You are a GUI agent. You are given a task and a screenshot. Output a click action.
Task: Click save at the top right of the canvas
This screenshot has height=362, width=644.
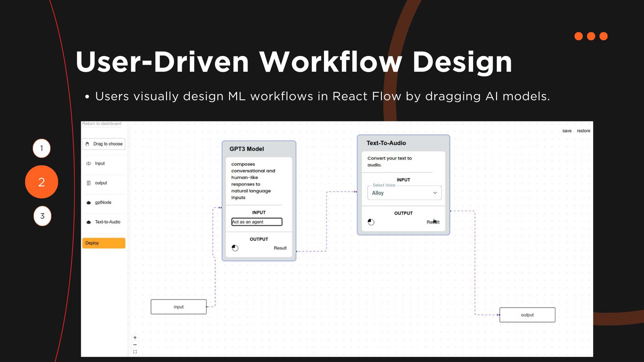click(x=567, y=131)
